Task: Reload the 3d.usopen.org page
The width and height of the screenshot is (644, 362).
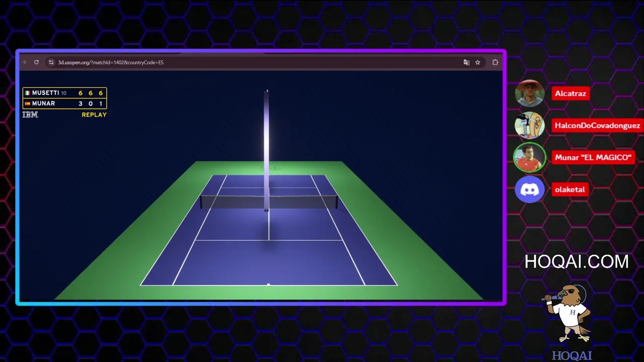Action: [x=36, y=62]
